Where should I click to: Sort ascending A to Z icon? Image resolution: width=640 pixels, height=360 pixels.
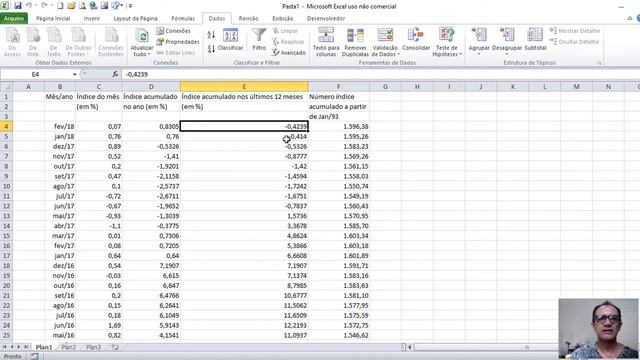click(x=211, y=35)
